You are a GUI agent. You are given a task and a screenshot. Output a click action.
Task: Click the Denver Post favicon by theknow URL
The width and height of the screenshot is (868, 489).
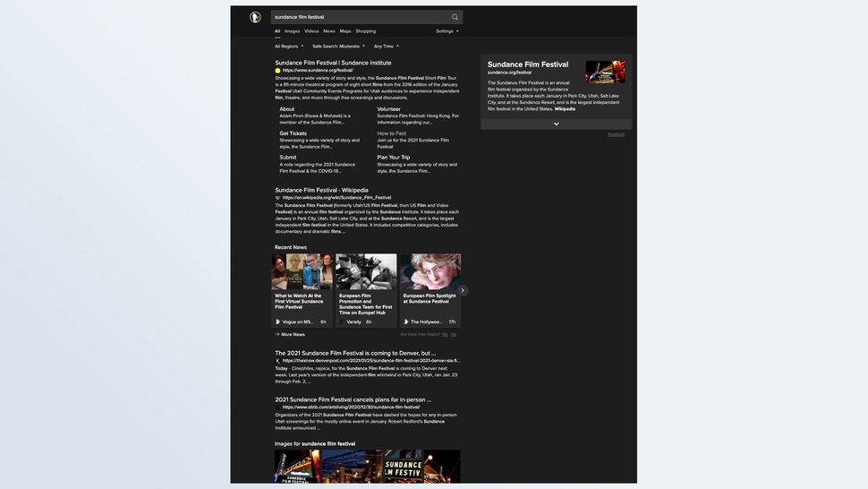coord(278,361)
